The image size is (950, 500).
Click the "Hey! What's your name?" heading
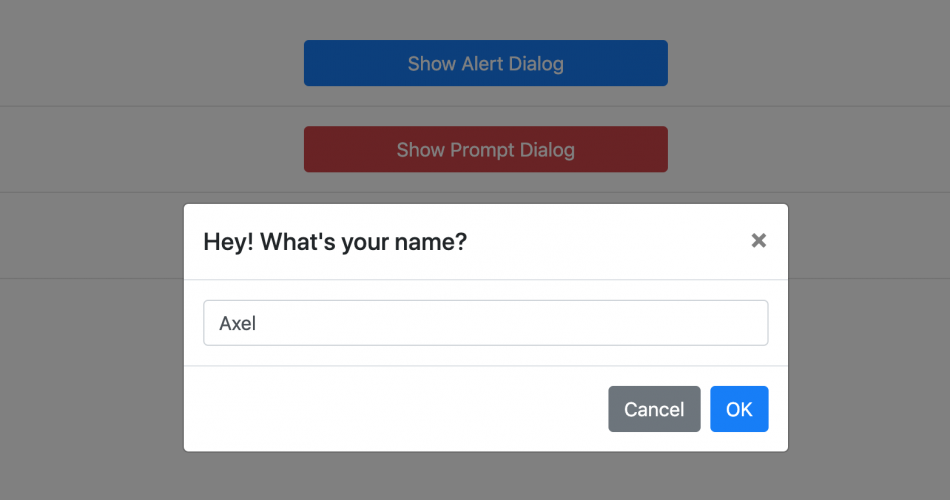pyautogui.click(x=335, y=242)
